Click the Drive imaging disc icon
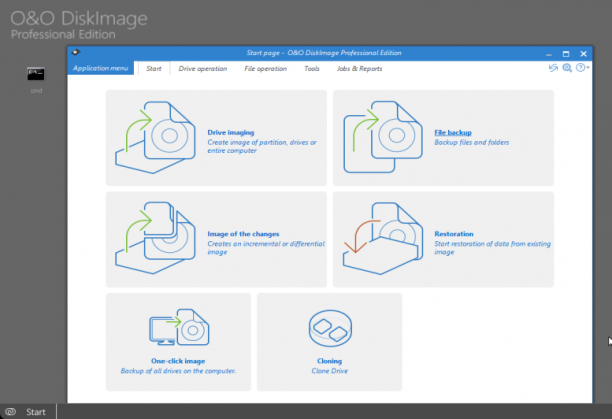 pos(155,137)
